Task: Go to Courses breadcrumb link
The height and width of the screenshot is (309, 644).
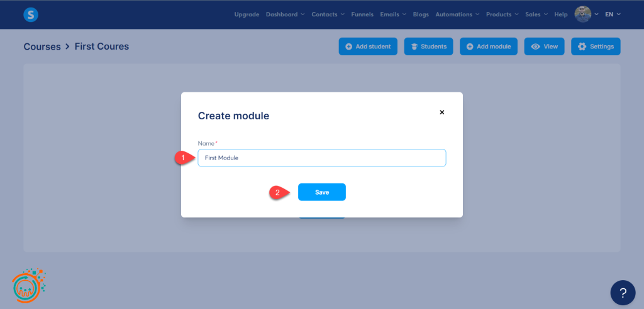Action: click(42, 46)
